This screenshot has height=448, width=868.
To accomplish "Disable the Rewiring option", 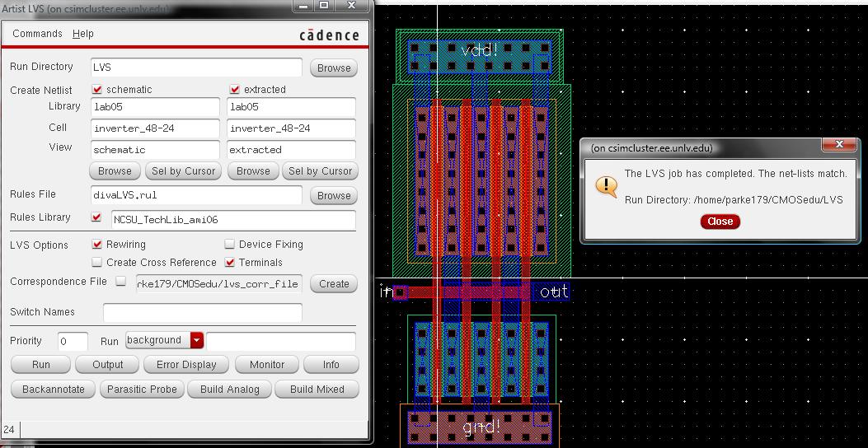I will [97, 245].
